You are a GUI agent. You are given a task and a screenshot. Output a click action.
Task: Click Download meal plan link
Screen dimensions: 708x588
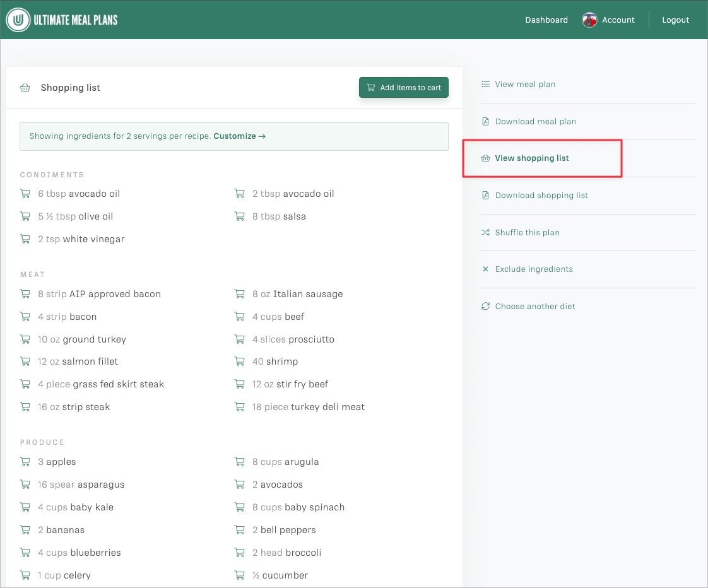click(536, 122)
